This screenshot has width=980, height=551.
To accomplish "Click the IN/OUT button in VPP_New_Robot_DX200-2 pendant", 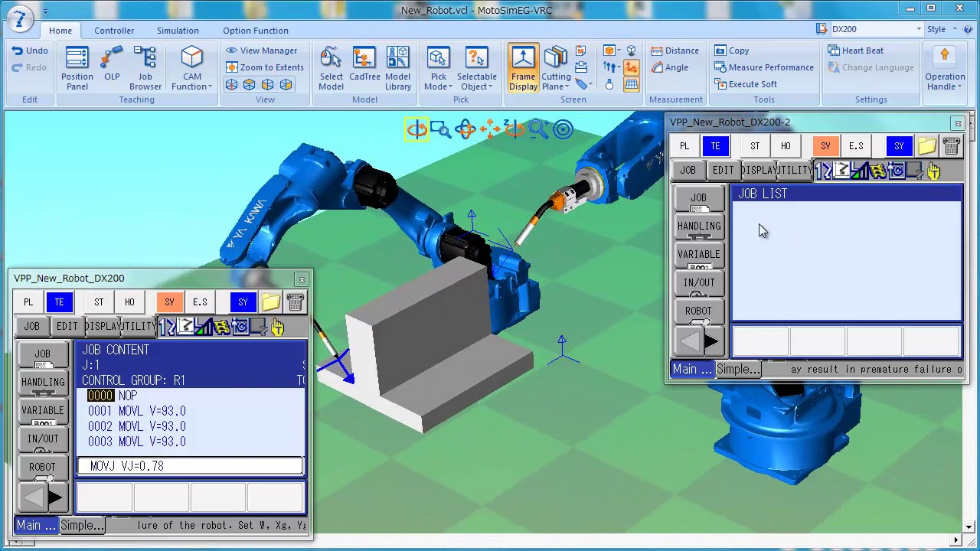I will [x=698, y=282].
